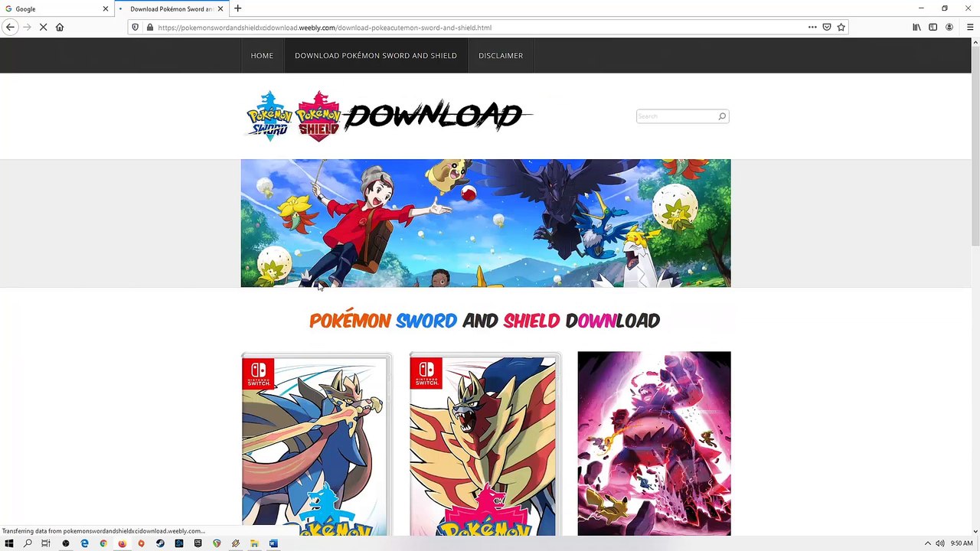Open a new browser tab
Viewport: 980px width, 551px height.
237,8
